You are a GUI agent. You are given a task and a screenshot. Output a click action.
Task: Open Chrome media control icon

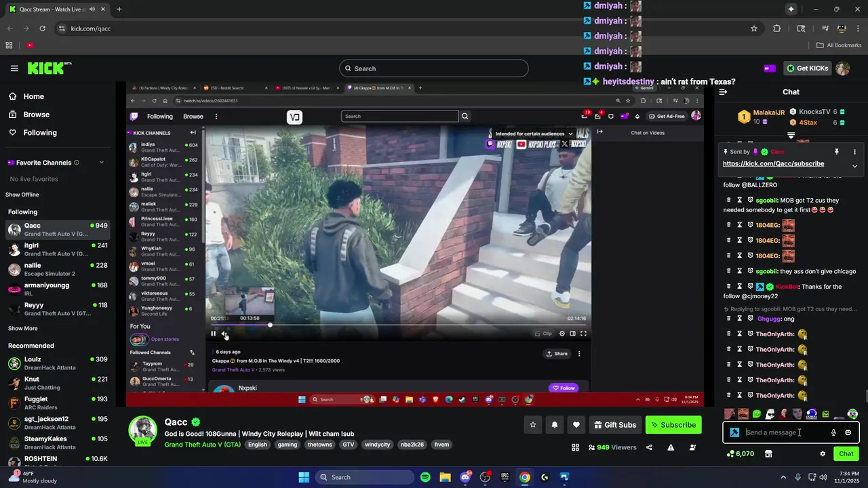[825, 28]
